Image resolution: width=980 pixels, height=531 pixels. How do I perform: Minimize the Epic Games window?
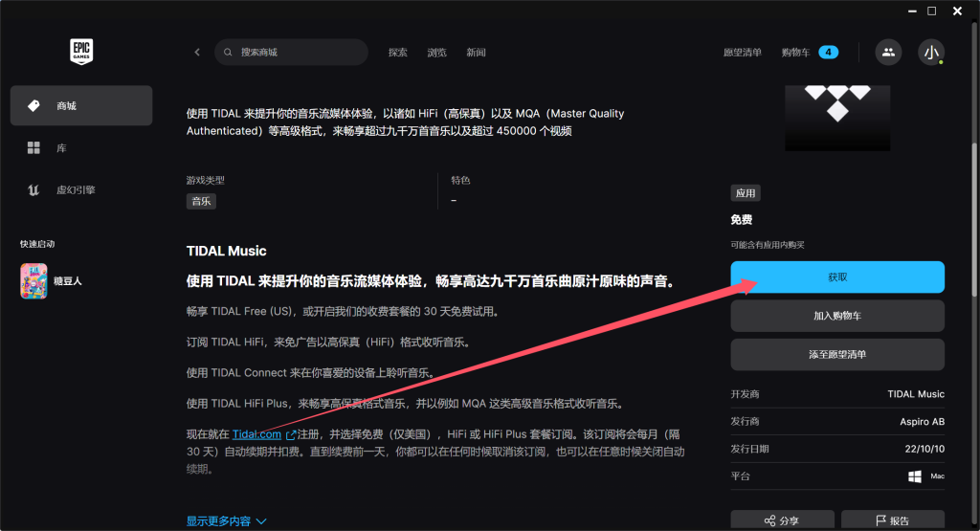(x=912, y=11)
